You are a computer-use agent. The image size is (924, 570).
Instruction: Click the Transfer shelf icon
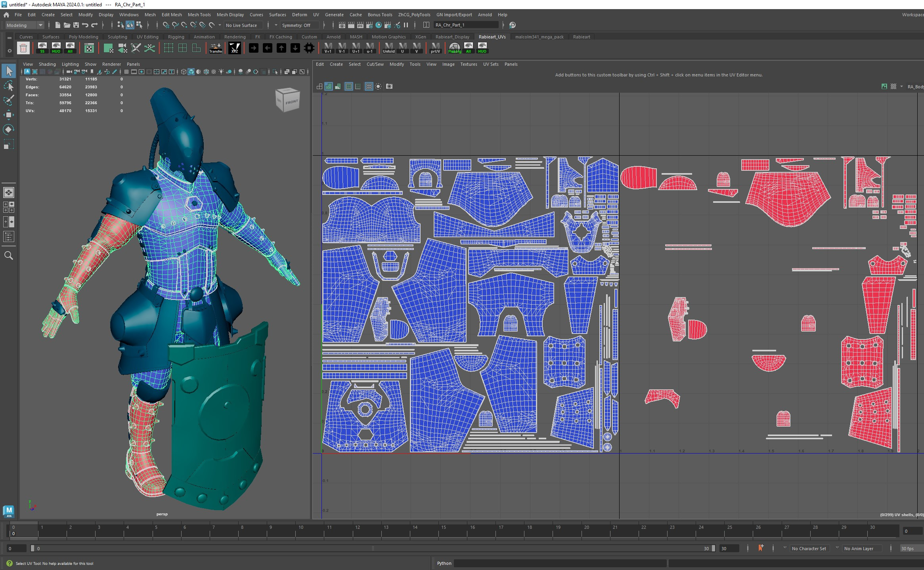tap(215, 48)
